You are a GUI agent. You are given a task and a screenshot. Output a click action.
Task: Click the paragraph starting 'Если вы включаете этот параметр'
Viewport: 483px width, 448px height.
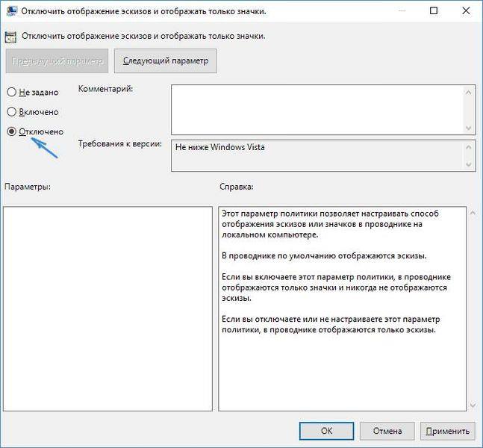point(336,287)
